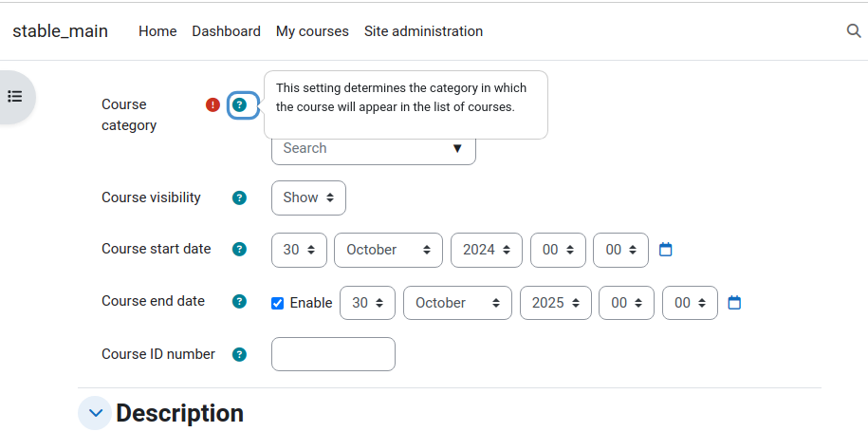This screenshot has width=868, height=432.
Task: Click the red required-field icon for Course category
Action: [213, 104]
